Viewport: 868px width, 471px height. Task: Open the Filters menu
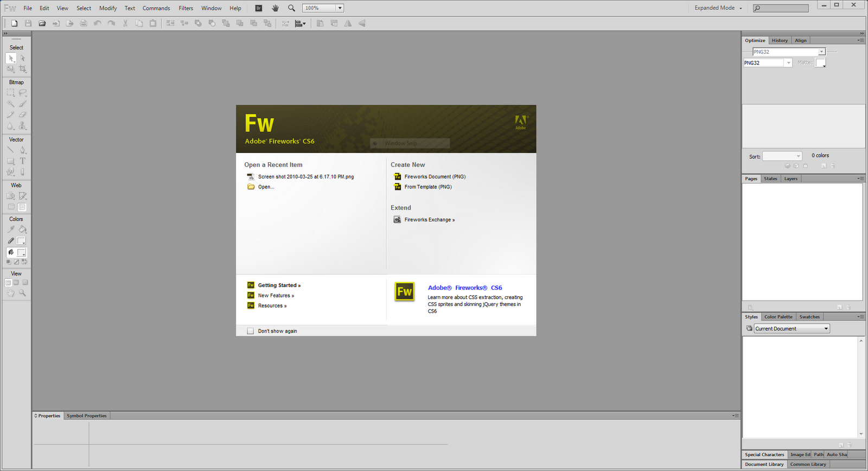(186, 8)
